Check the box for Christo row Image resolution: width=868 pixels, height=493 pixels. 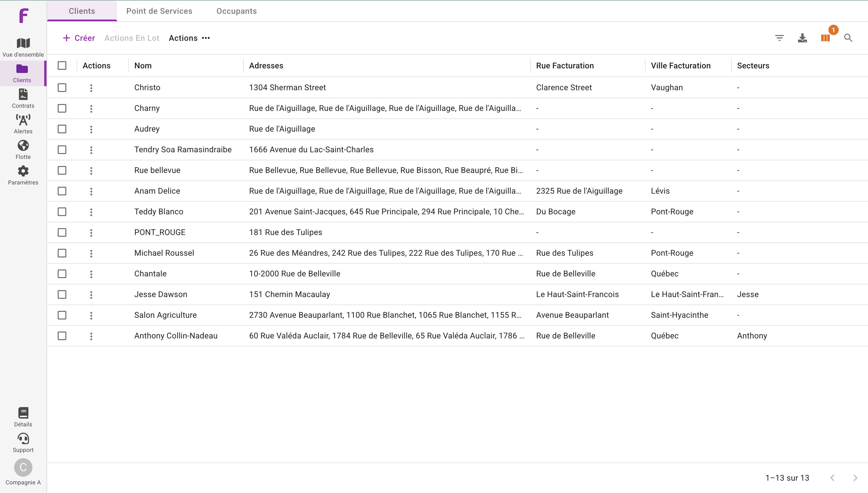[x=62, y=87]
